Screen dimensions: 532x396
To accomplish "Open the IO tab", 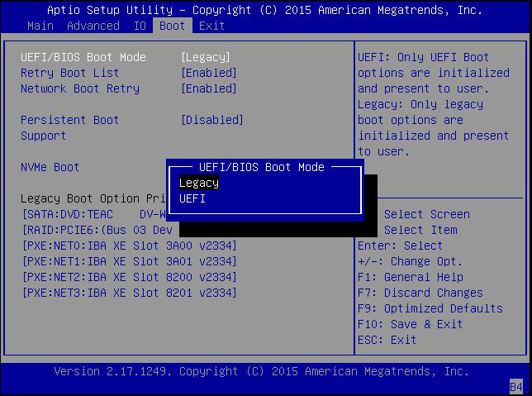I will (140, 26).
